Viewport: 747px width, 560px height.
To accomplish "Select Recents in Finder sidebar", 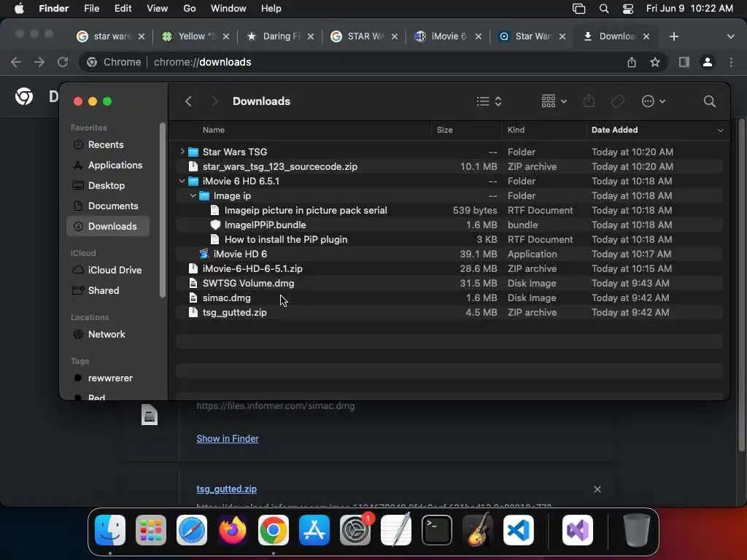I will coord(108,145).
